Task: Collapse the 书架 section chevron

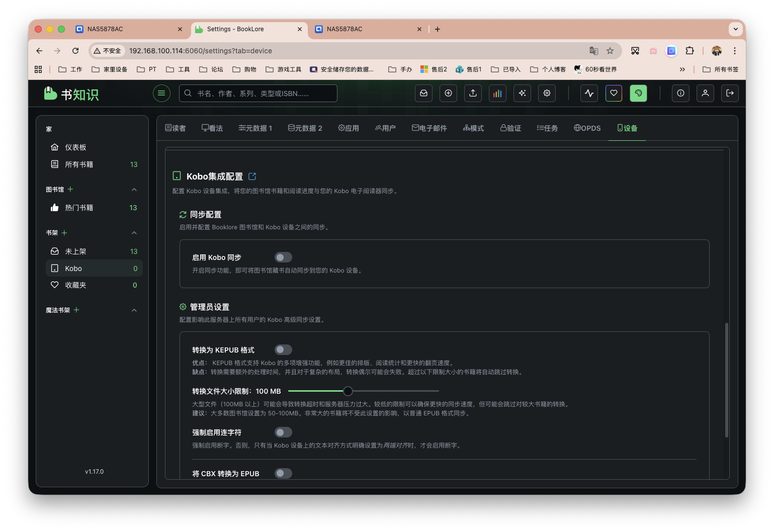Action: coord(134,233)
